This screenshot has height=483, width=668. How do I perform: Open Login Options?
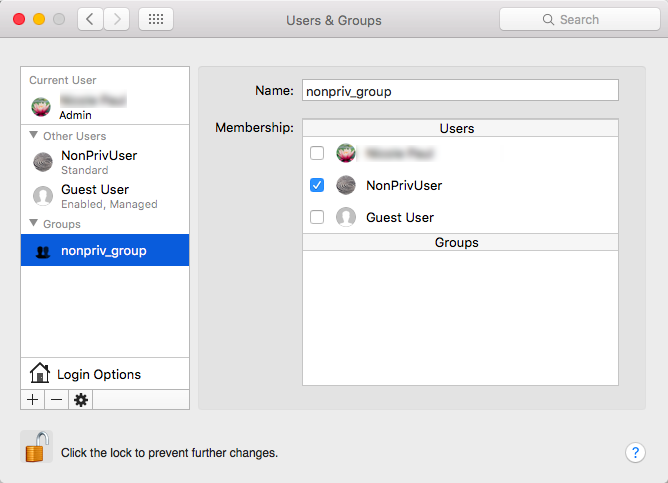click(99, 374)
